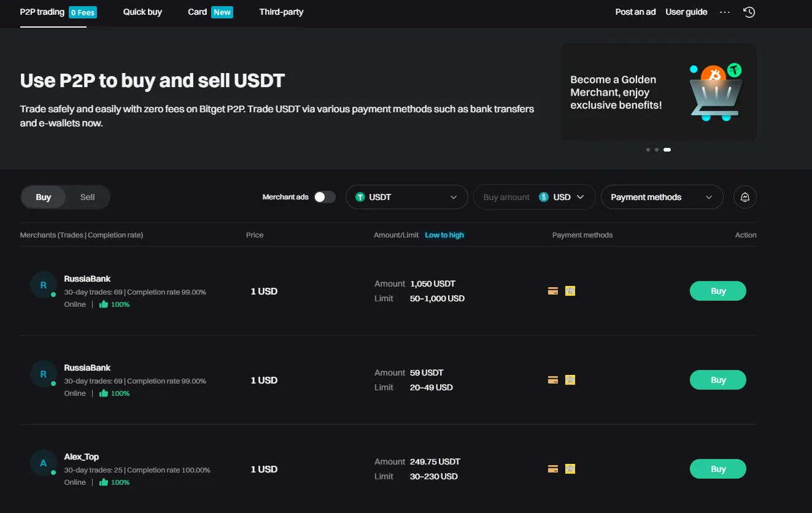Open Alex_Top merchant profile

point(82,457)
